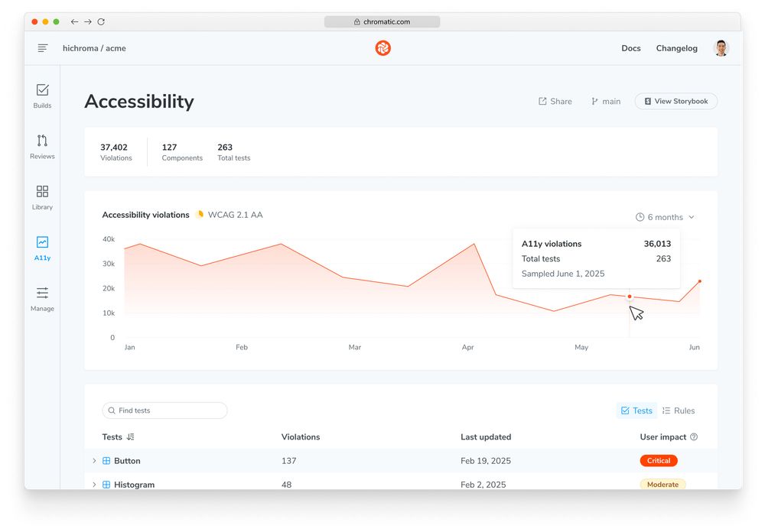This screenshot has height=532, width=765.
Task: Click the final chart endpoint dot
Action: point(700,281)
